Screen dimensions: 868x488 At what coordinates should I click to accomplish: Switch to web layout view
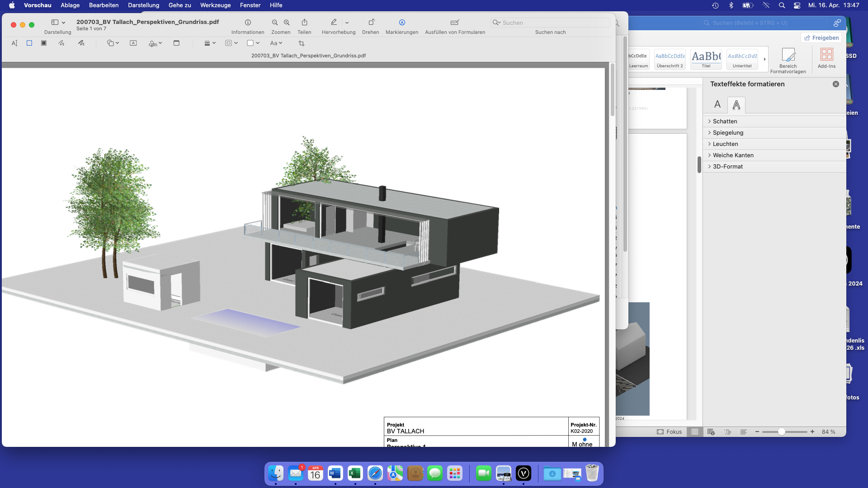(x=711, y=432)
